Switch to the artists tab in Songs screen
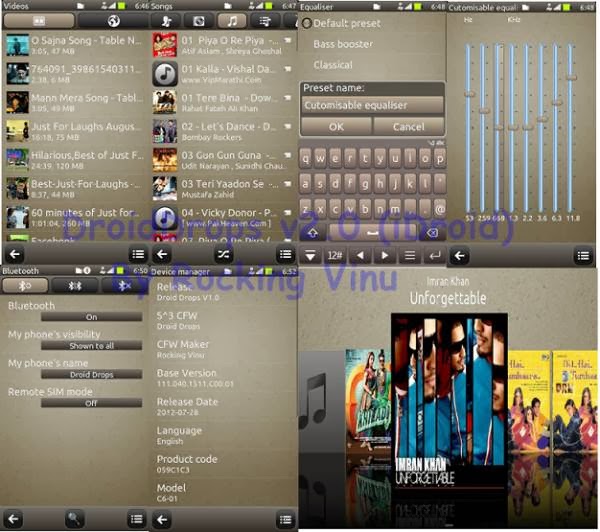The image size is (600, 532). pyautogui.click(x=166, y=21)
